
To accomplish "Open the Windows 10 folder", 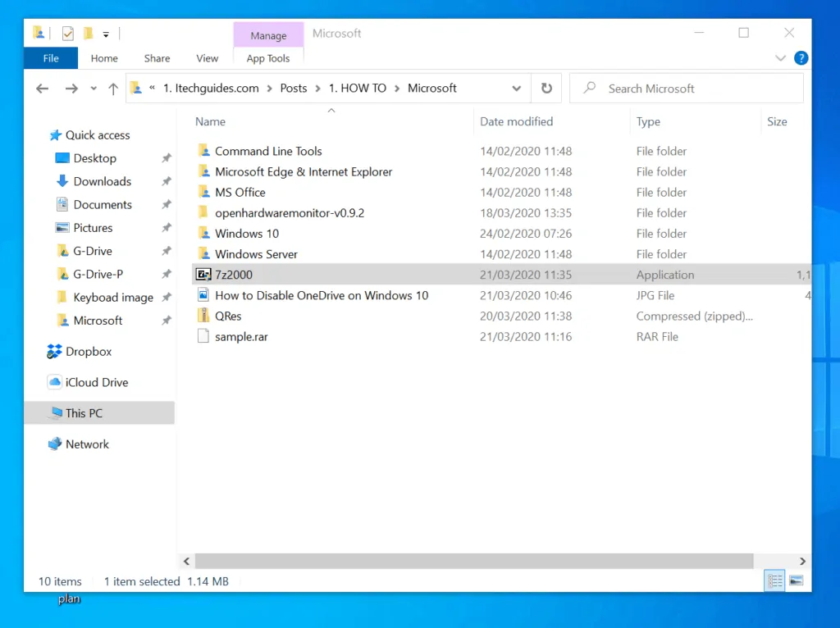I will click(x=246, y=233).
